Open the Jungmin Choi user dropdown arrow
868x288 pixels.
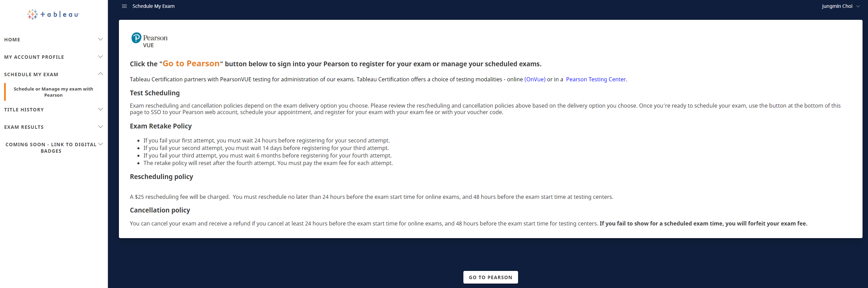point(858,6)
